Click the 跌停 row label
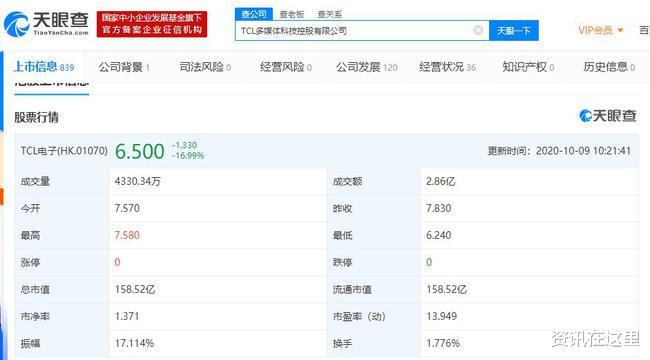 342,262
